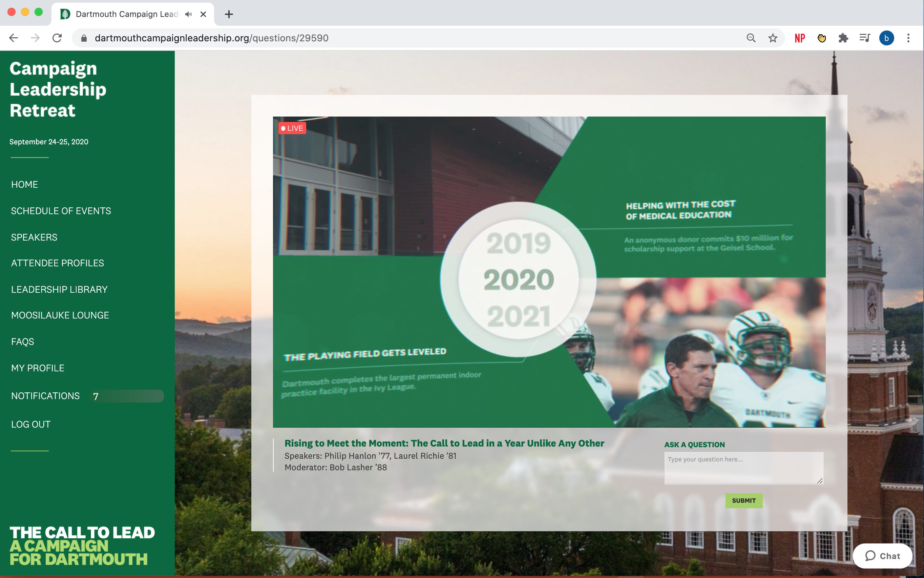
Task: Click Log Out in the sidebar
Action: pos(31,424)
